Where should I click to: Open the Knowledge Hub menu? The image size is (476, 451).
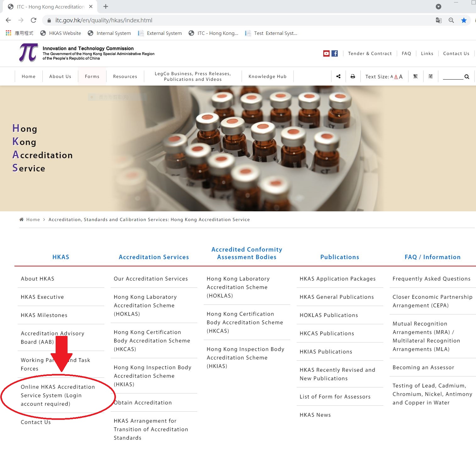pos(267,76)
